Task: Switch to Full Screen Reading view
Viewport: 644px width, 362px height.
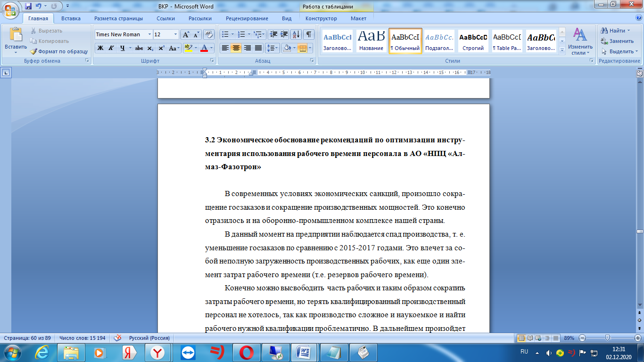Action: pyautogui.click(x=530, y=338)
